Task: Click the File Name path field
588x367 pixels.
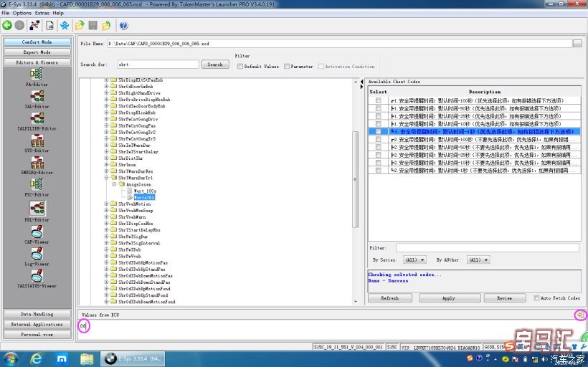Action: pyautogui.click(x=339, y=44)
